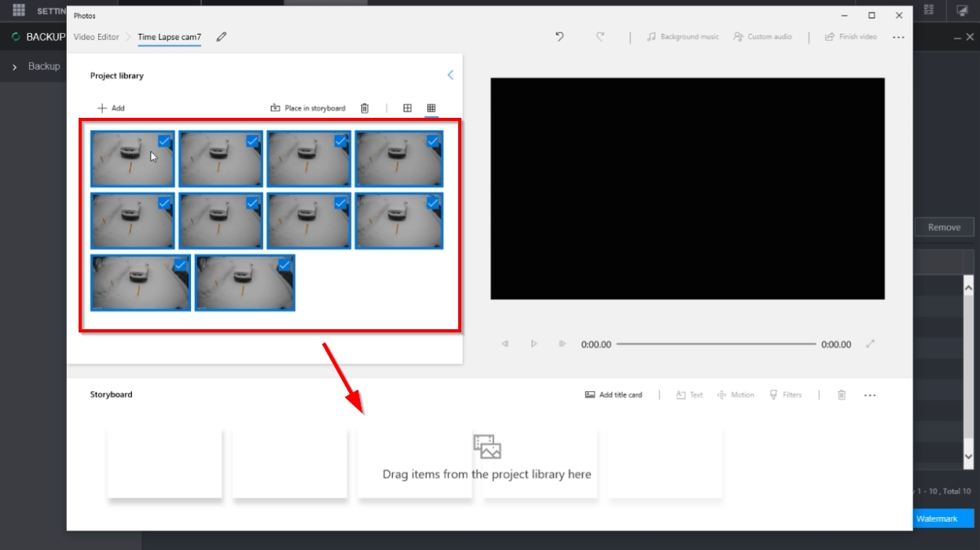980x550 pixels.
Task: Step forward one frame in preview
Action: pyautogui.click(x=562, y=344)
